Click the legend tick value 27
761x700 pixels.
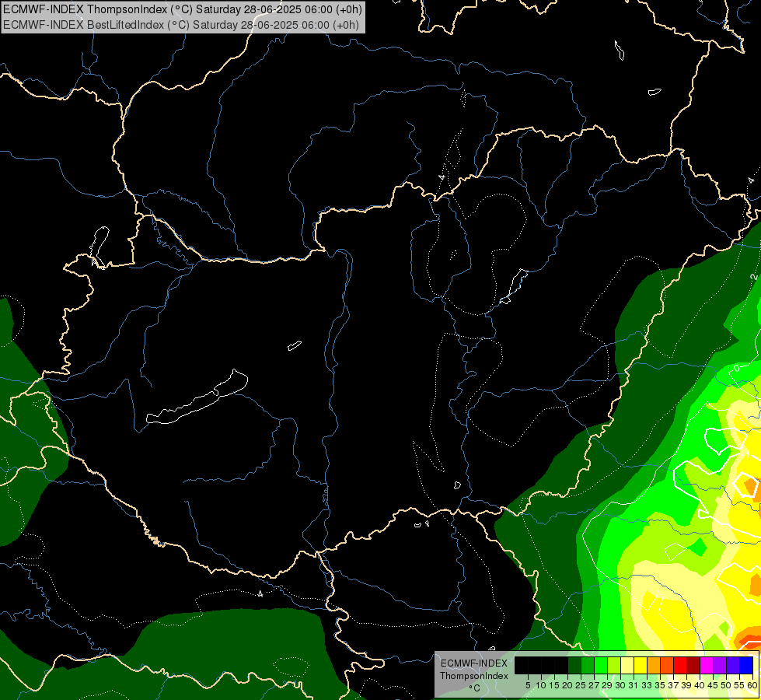point(594,685)
